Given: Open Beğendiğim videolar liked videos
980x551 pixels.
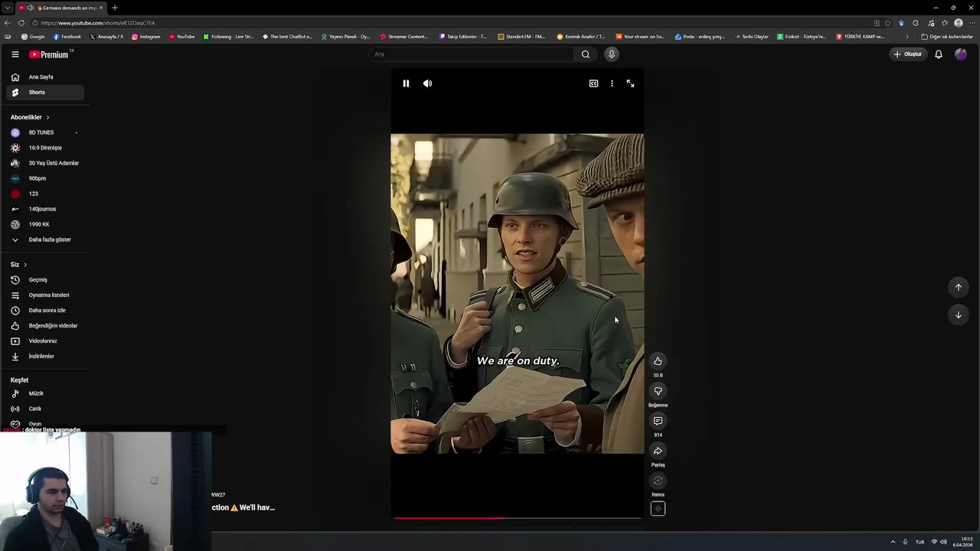Looking at the screenshot, I should [x=44, y=325].
